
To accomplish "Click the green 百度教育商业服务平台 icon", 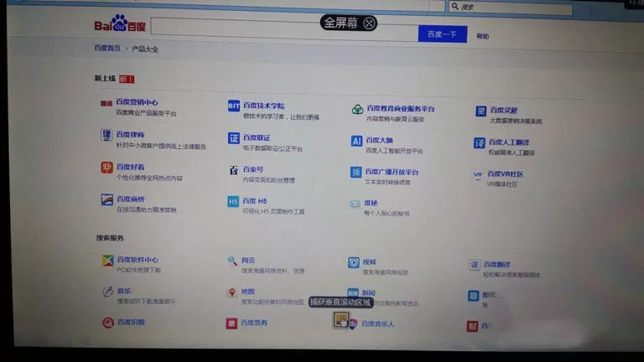I will tap(357, 109).
